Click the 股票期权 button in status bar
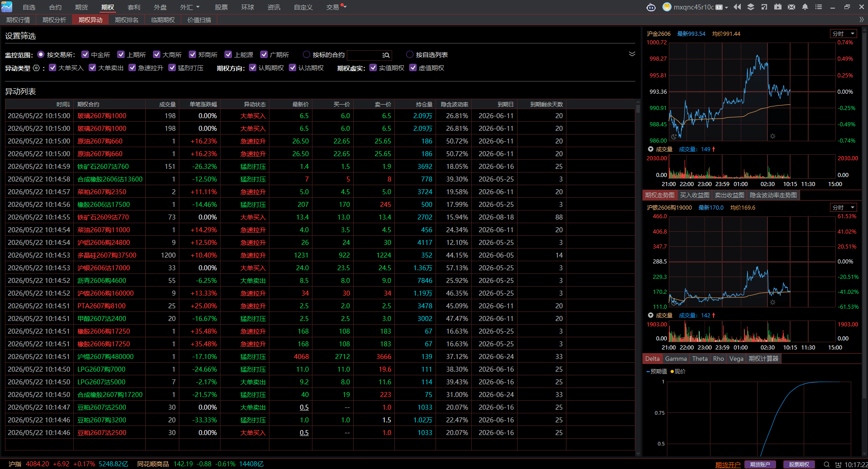This screenshot has width=868, height=469. click(799, 464)
